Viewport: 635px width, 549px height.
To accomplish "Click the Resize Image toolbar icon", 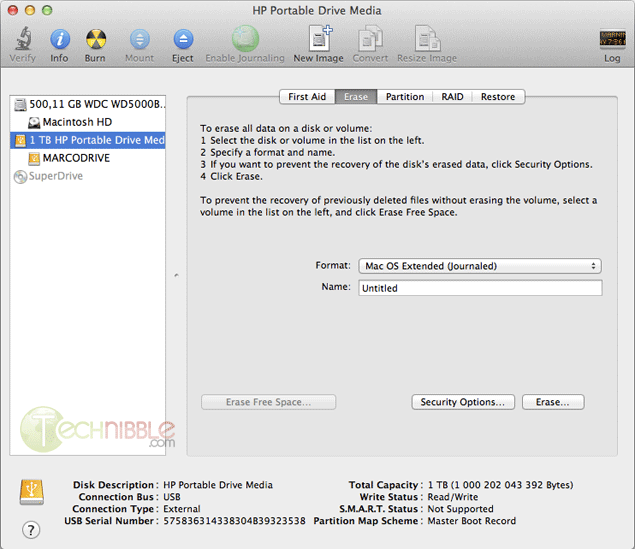I will tap(427, 38).
